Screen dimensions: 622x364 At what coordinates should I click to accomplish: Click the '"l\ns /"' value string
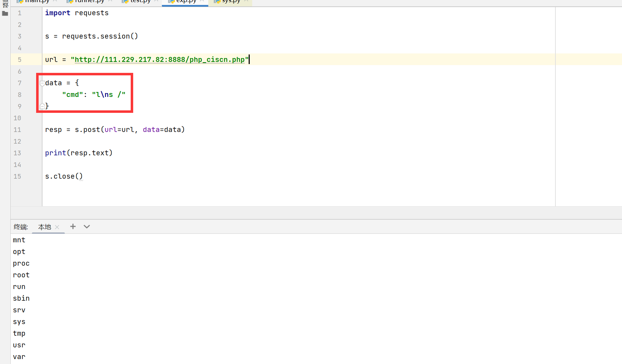[109, 94]
